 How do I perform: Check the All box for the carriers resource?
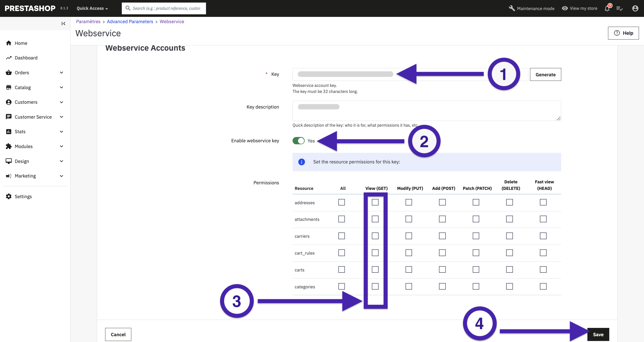pyautogui.click(x=341, y=236)
